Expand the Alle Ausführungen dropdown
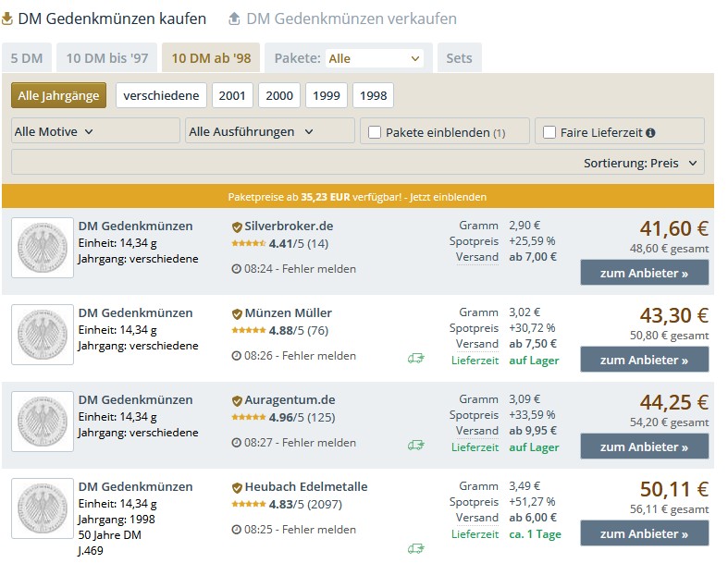The height and width of the screenshot is (563, 728). pyautogui.click(x=269, y=131)
